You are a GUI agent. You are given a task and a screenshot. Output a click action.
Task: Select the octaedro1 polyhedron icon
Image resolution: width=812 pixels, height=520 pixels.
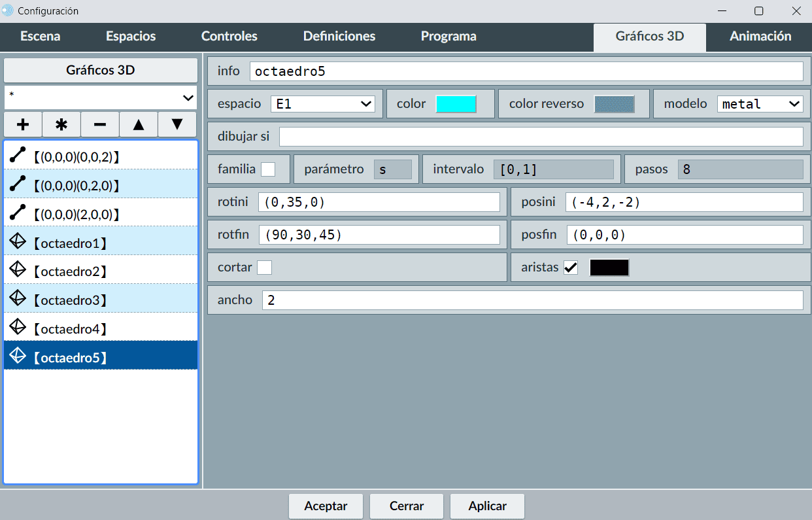[18, 243]
